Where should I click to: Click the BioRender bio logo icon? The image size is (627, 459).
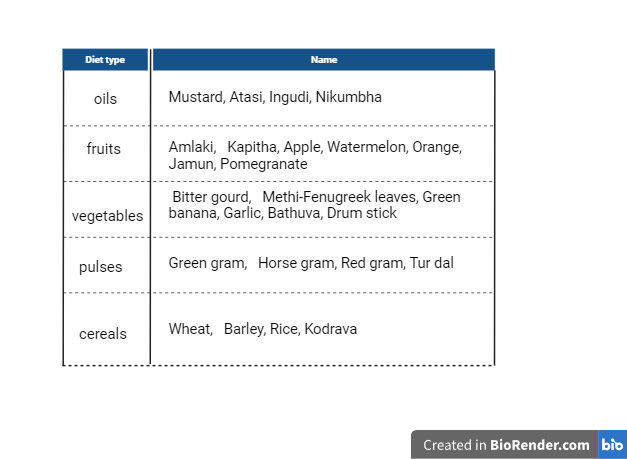point(612,445)
